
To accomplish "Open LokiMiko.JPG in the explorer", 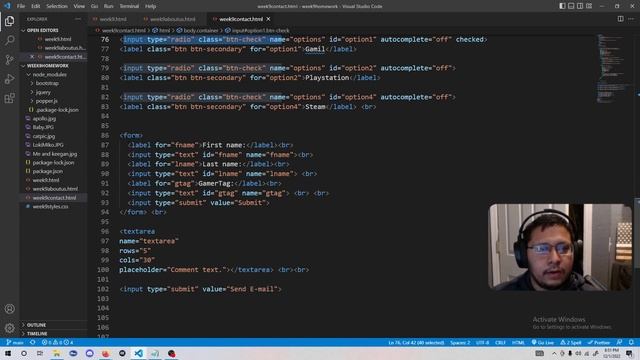I will point(48,145).
